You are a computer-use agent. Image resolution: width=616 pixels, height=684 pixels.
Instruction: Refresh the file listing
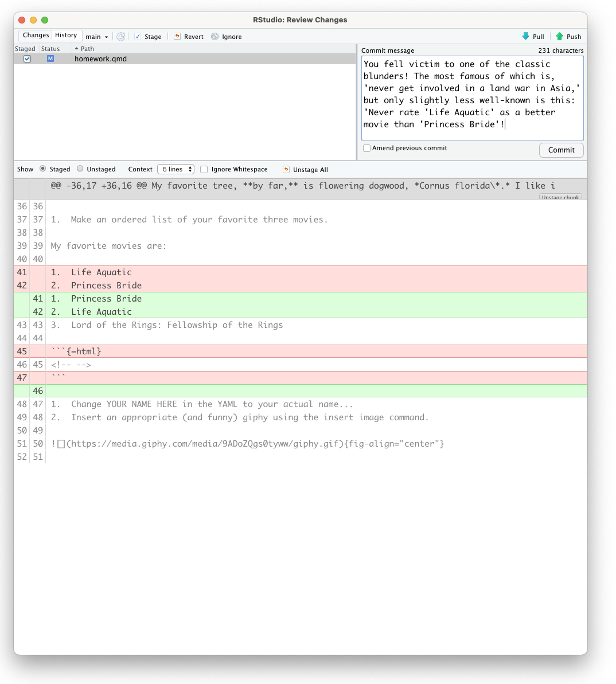click(121, 36)
